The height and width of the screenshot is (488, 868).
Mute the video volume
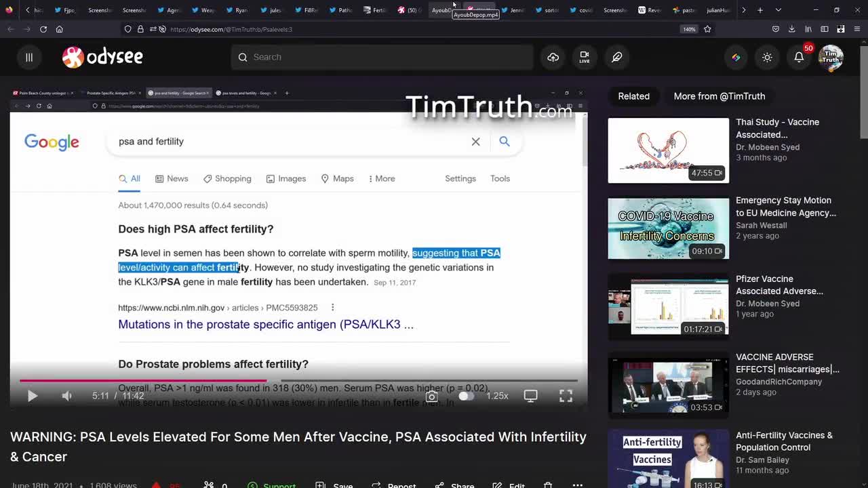[x=66, y=396]
